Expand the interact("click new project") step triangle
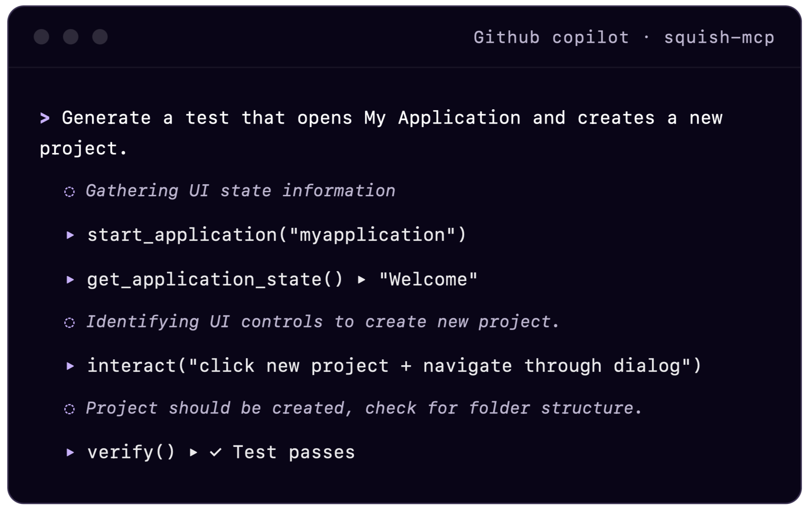812x511 pixels. [70, 366]
